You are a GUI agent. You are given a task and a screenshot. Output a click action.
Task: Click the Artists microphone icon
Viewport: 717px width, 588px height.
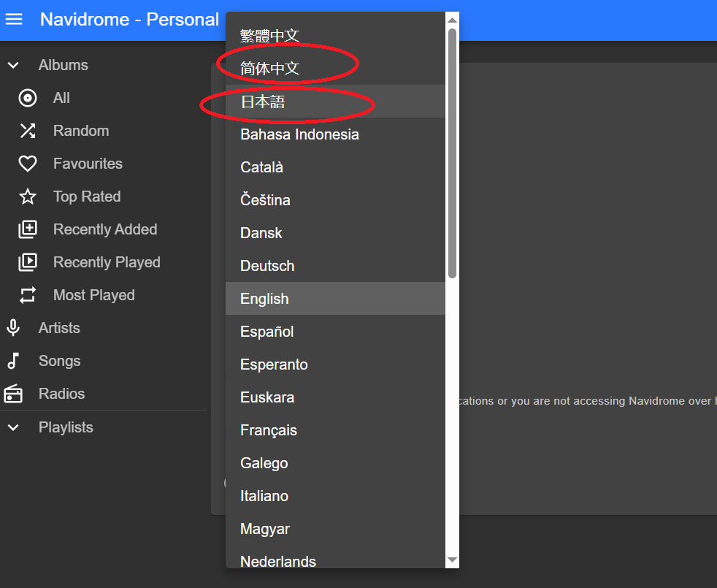click(x=13, y=328)
